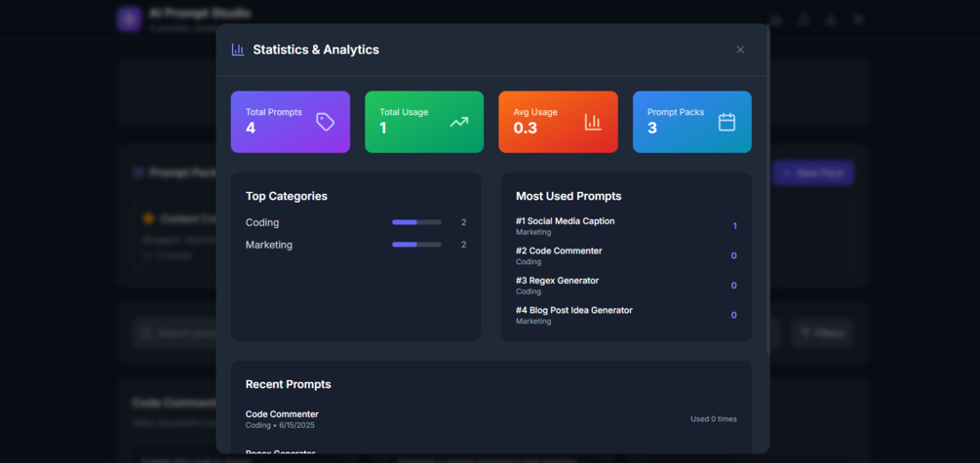
Task: Click the Avg Usage orange card
Action: coord(558,122)
